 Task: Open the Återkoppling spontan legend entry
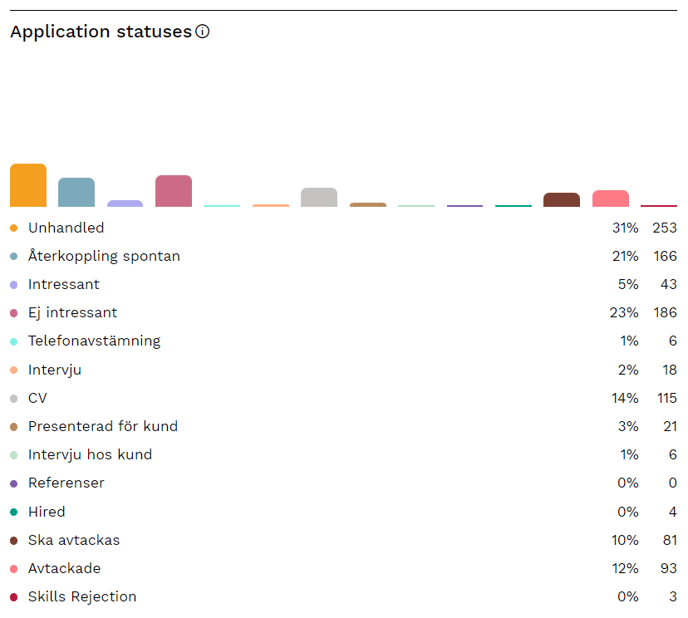coord(104,256)
